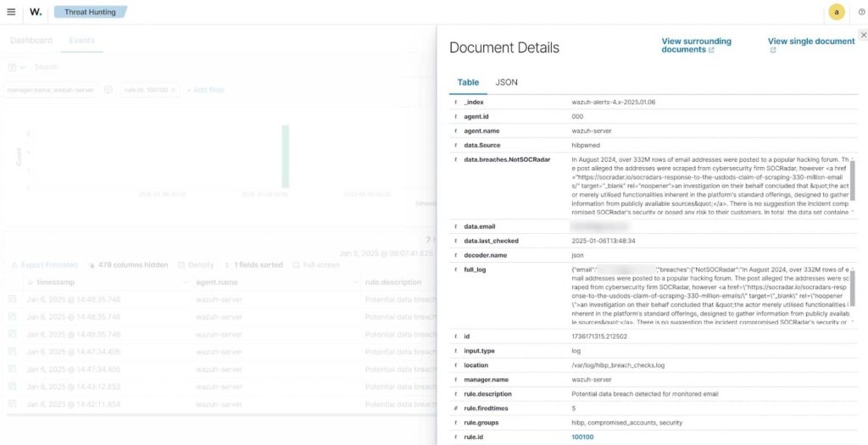Close the Document Details flyout

pyautogui.click(x=864, y=35)
